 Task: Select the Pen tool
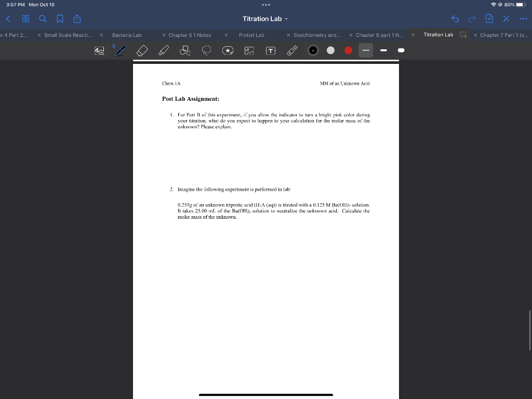119,50
